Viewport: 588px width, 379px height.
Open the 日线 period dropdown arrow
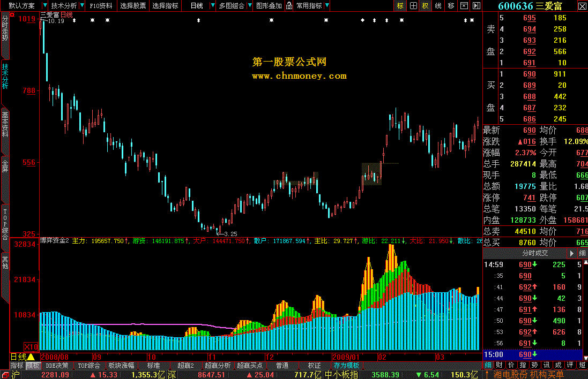coord(213,5)
